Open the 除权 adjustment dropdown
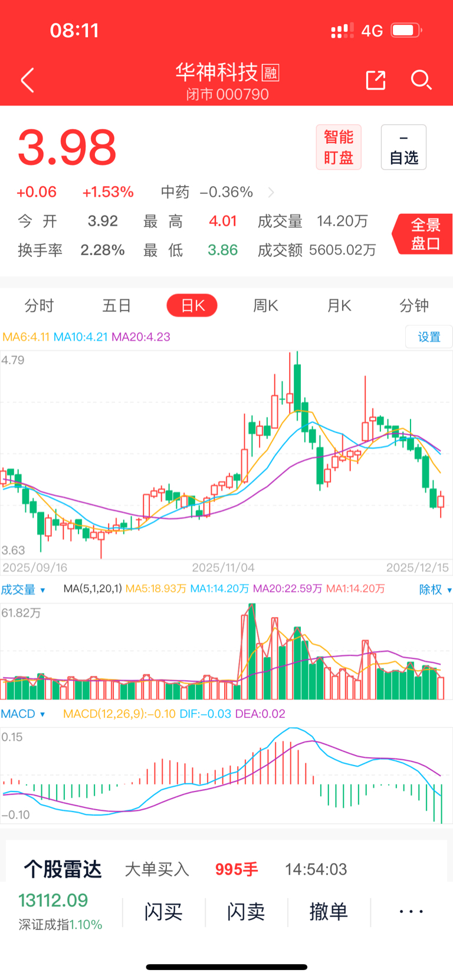The image size is (453, 980). (435, 589)
